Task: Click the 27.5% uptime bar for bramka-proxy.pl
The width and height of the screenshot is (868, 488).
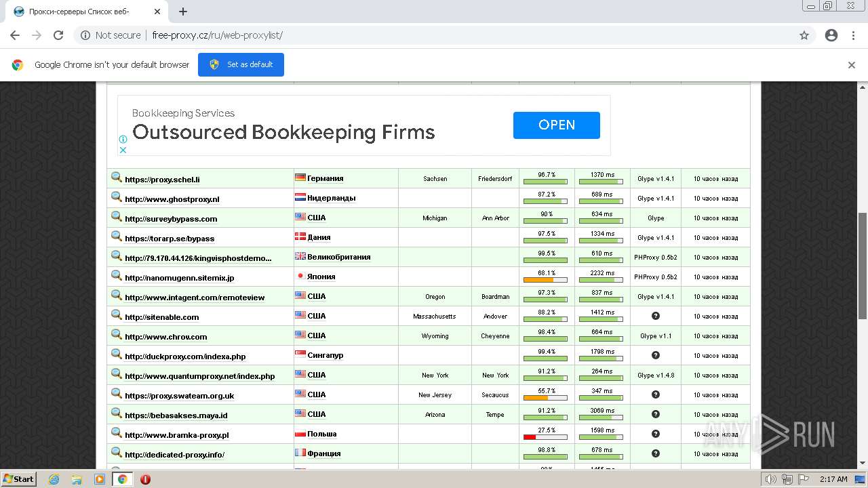Action: tap(545, 437)
